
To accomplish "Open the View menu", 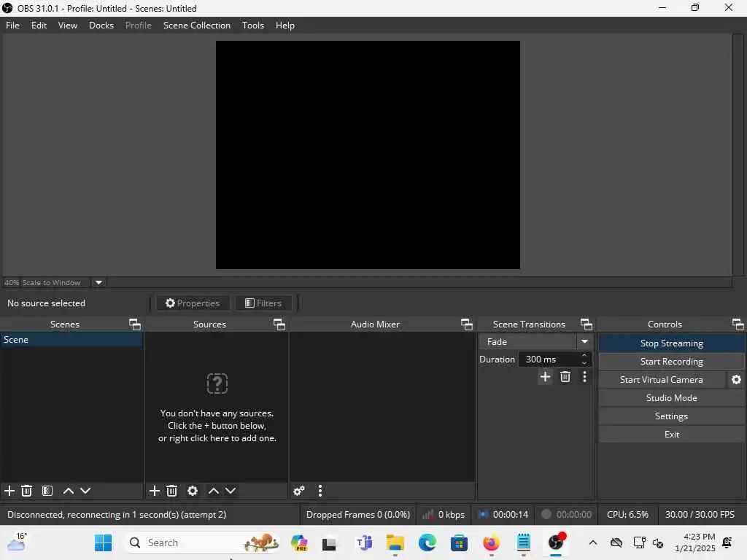I will click(x=68, y=26).
